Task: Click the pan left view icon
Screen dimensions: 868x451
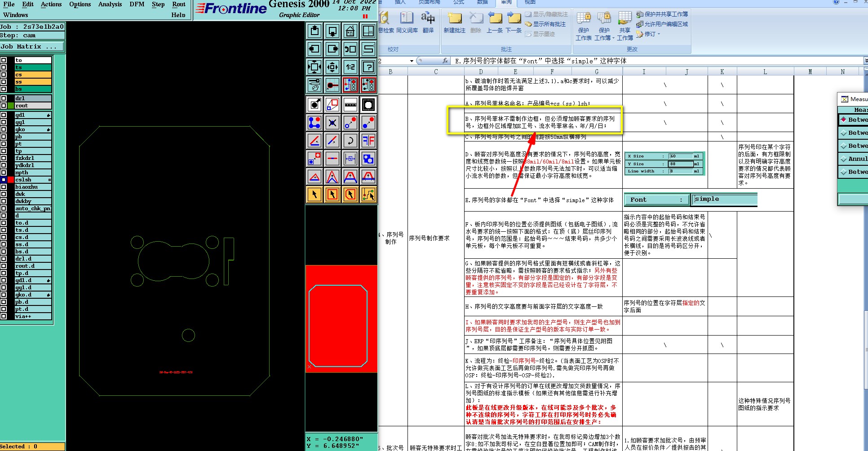Action: pyautogui.click(x=314, y=49)
